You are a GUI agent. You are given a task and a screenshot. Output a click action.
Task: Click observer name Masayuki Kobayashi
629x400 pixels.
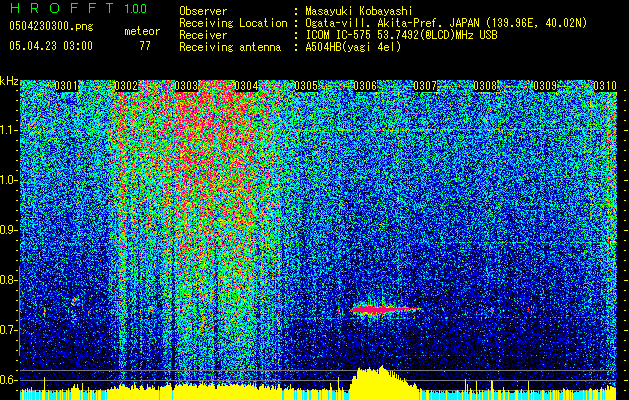(358, 11)
